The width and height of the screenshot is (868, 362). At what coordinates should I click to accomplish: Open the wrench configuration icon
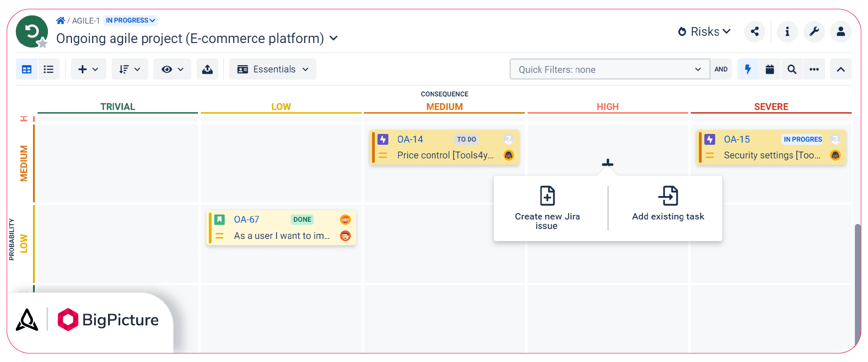(814, 32)
